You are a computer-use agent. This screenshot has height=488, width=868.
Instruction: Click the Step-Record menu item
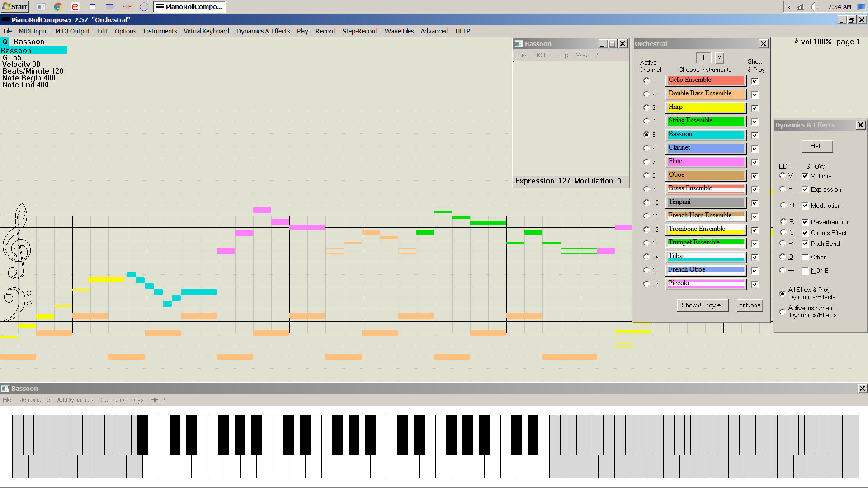pyautogui.click(x=359, y=31)
